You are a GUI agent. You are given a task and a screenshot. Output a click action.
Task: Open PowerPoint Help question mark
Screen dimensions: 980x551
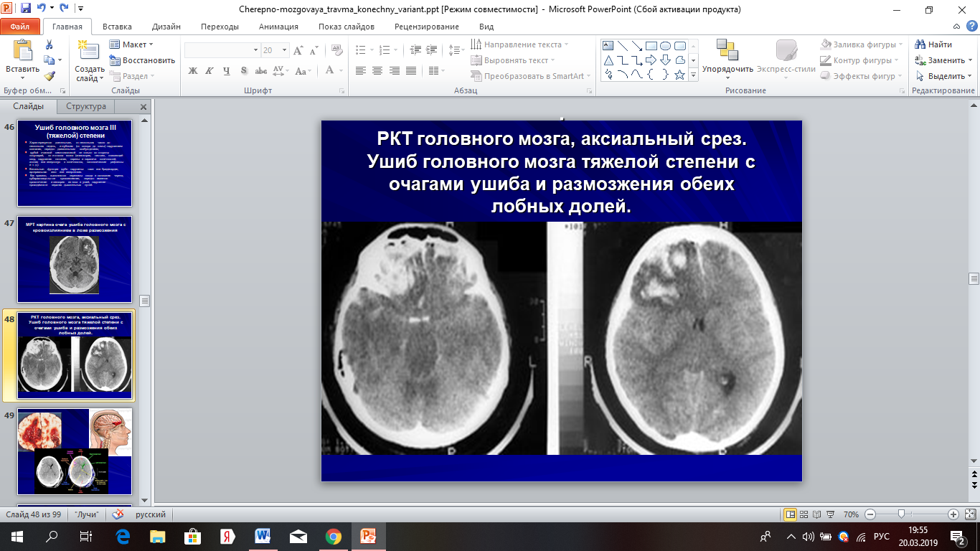click(971, 27)
